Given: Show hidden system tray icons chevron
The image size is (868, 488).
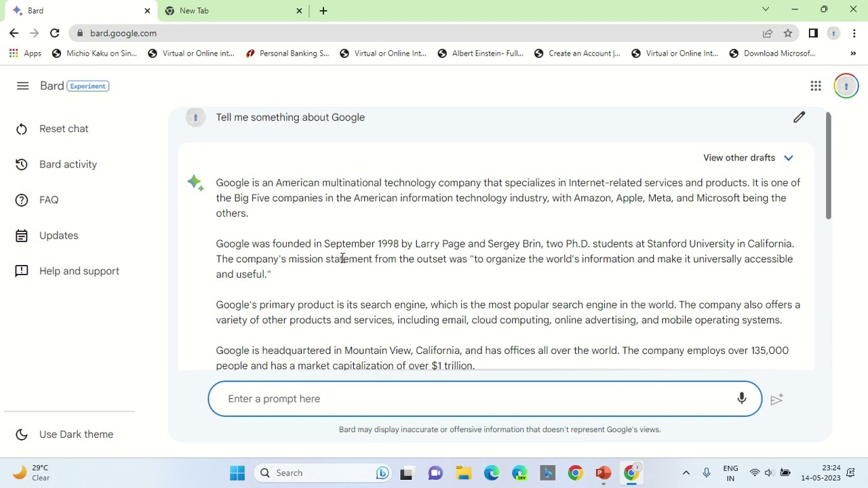Looking at the screenshot, I should click(686, 473).
